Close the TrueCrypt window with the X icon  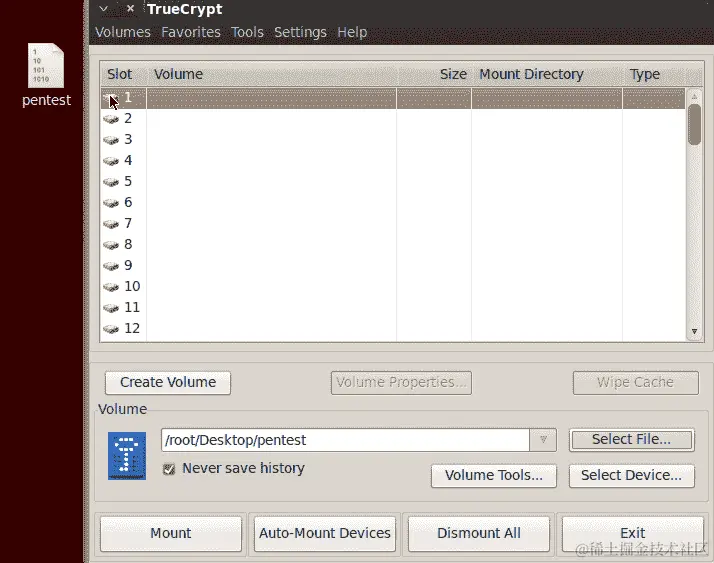(x=130, y=8)
